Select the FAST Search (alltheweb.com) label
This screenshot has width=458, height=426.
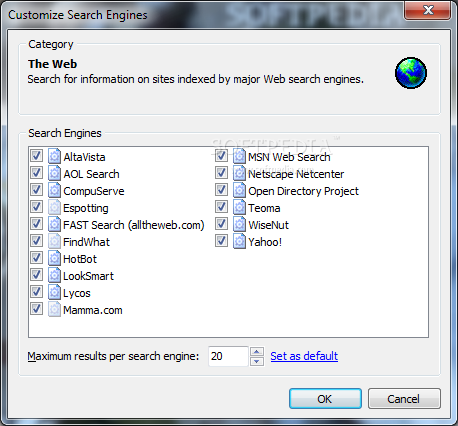click(134, 225)
